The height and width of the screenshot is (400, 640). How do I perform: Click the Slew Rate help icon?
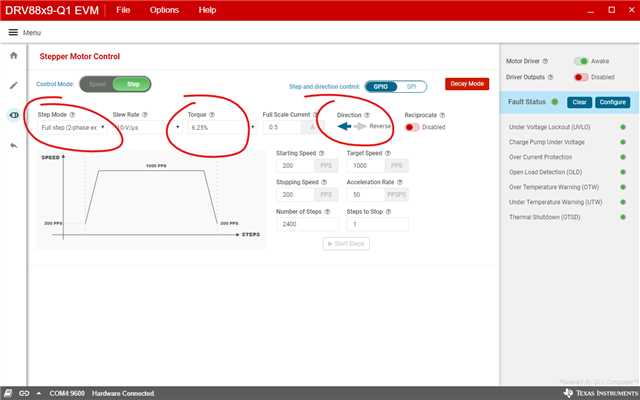[144, 115]
